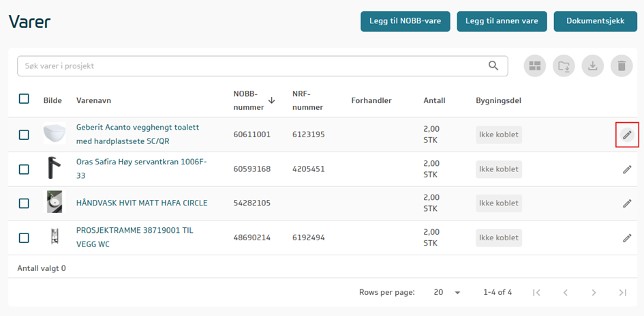644x316 pixels.
Task: Click the Legg til NOBB-vare button
Action: tap(405, 21)
